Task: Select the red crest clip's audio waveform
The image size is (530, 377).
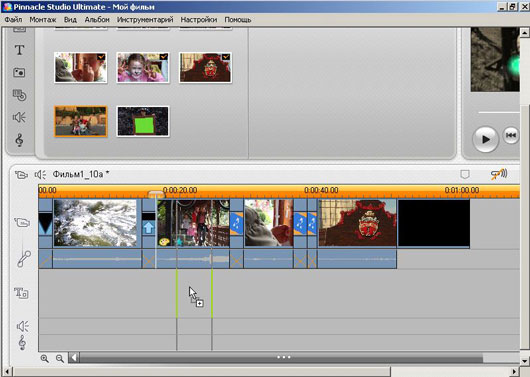Action: tap(357, 259)
